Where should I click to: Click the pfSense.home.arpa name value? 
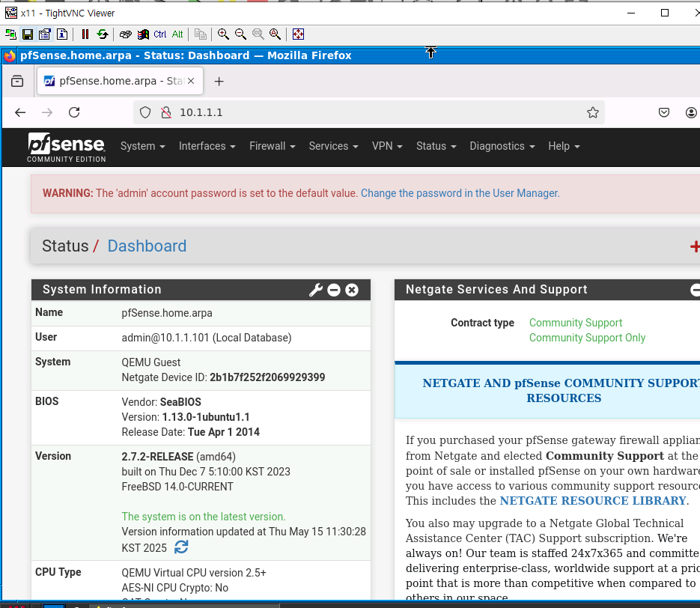(x=167, y=313)
